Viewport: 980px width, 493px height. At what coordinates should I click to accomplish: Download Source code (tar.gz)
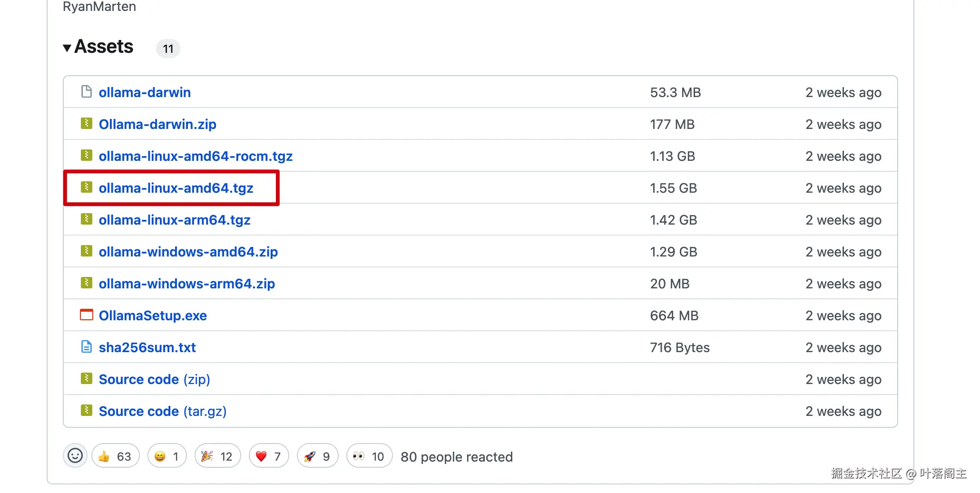pos(163,411)
